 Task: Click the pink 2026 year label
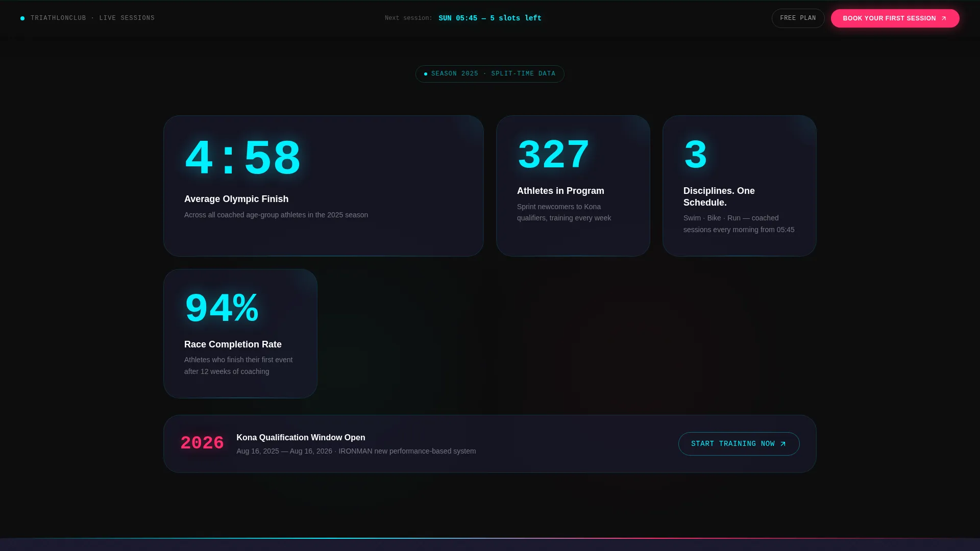coord(202,443)
